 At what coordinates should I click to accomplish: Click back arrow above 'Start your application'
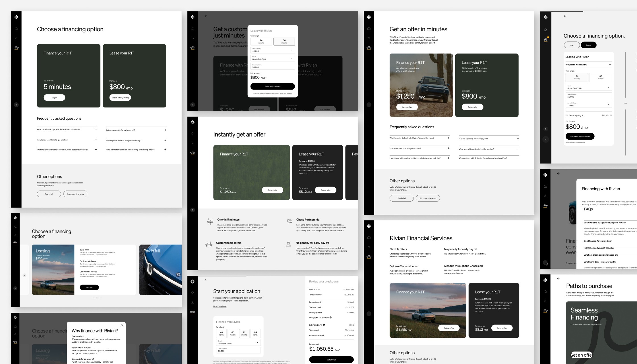(x=206, y=280)
